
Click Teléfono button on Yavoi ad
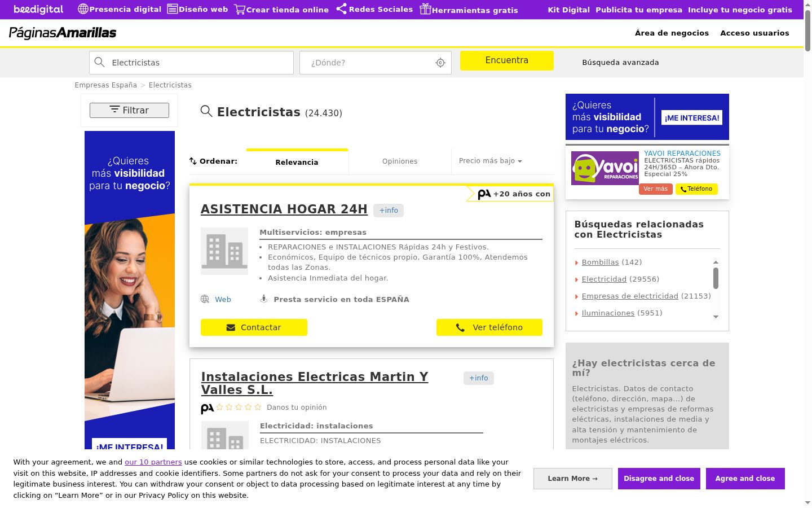point(696,189)
